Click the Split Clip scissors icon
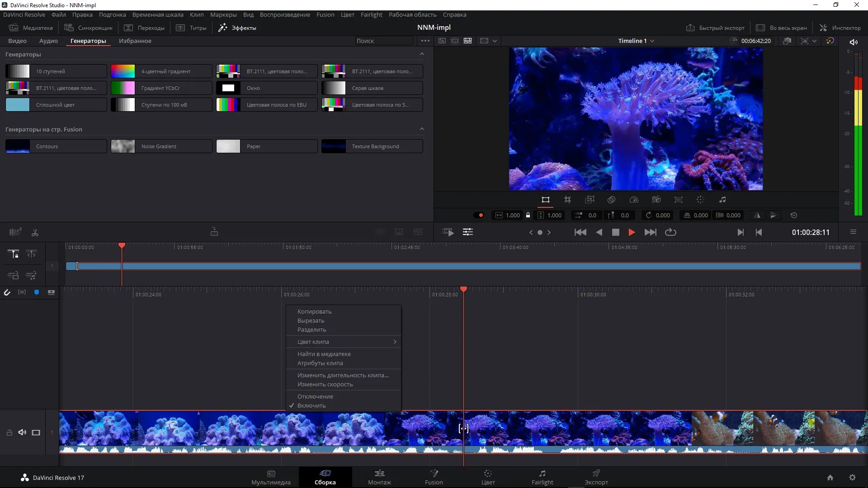 [35, 232]
